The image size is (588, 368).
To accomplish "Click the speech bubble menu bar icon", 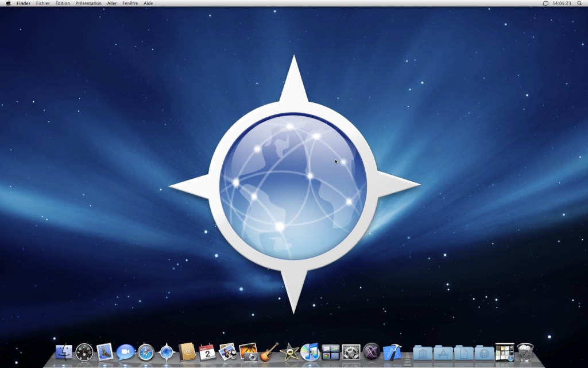I will (x=546, y=3).
